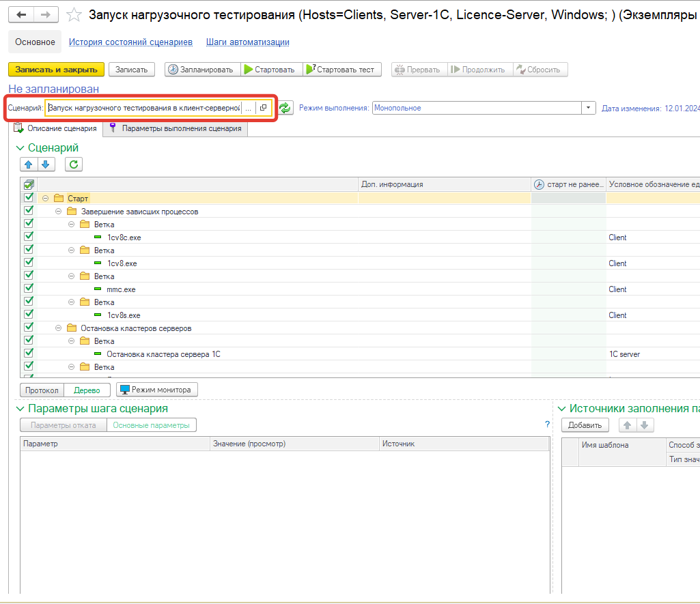Image resolution: width=700 pixels, height=604 pixels.
Task: Open scenario field's open-form icon
Action: 264,108
